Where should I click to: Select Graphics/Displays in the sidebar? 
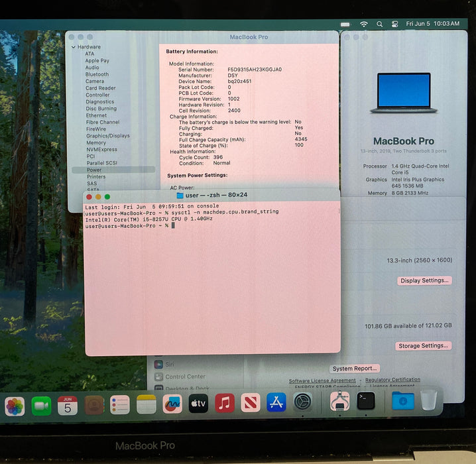(x=108, y=136)
